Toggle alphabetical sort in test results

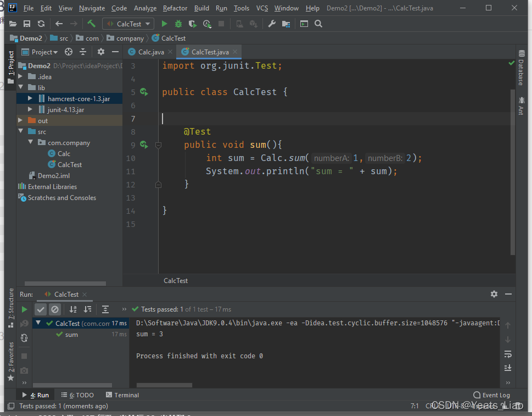click(x=73, y=309)
